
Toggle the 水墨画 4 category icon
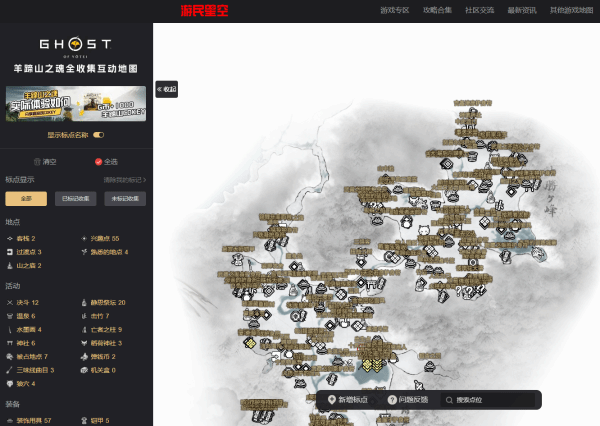tap(10, 329)
